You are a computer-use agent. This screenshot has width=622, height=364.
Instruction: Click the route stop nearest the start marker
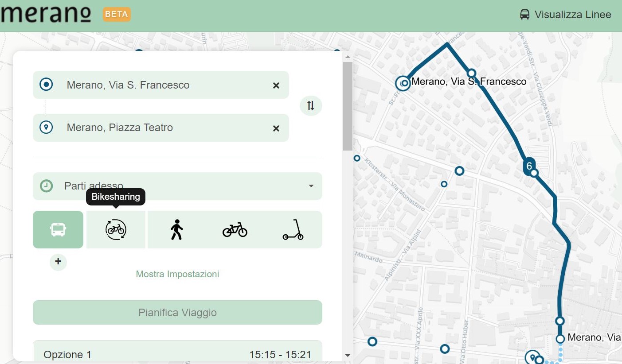tap(472, 73)
